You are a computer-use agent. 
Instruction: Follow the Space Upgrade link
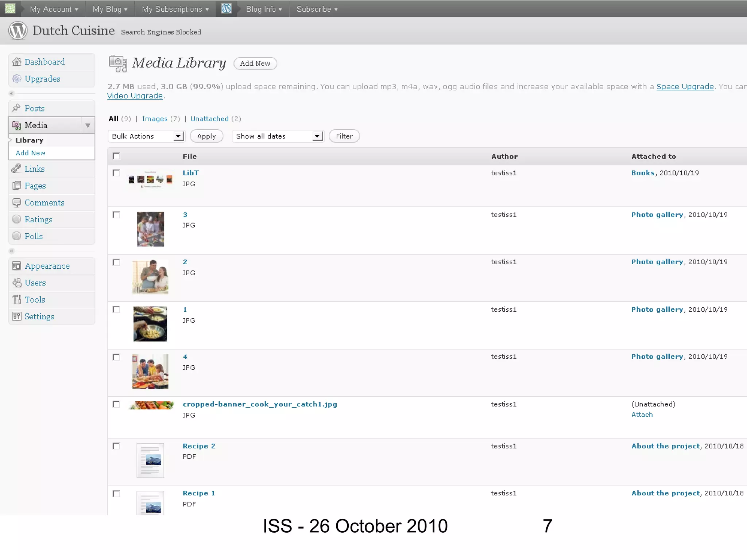pyautogui.click(x=685, y=86)
